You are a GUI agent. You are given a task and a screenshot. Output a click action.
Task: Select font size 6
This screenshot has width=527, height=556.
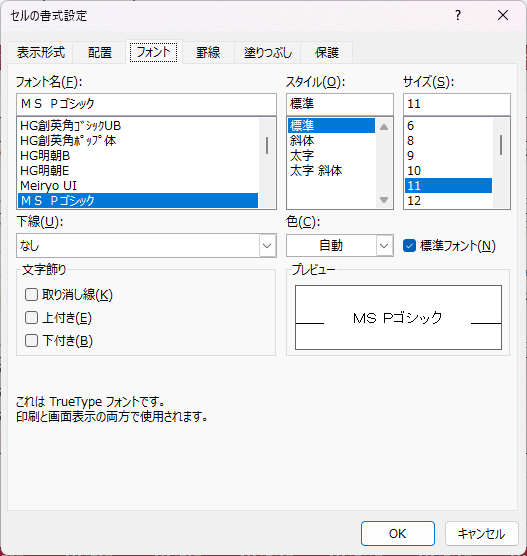point(448,126)
